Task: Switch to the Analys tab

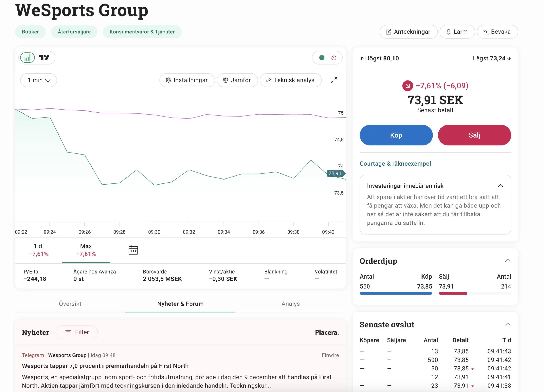Action: point(291,304)
